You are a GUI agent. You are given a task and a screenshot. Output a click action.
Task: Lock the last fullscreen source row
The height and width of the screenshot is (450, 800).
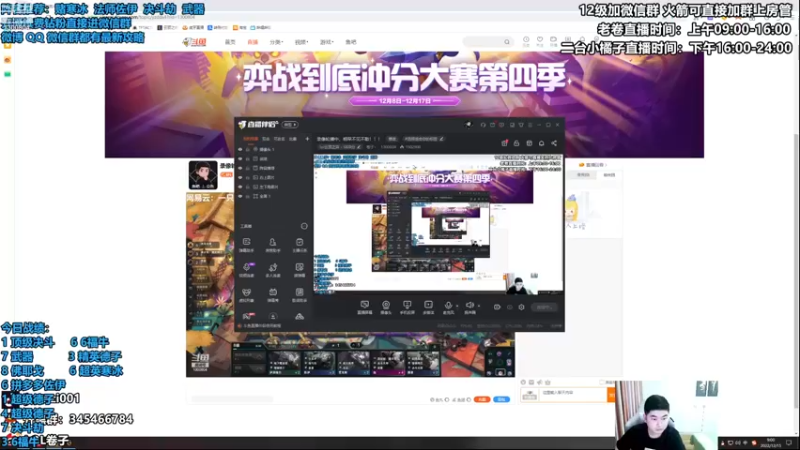click(248, 196)
